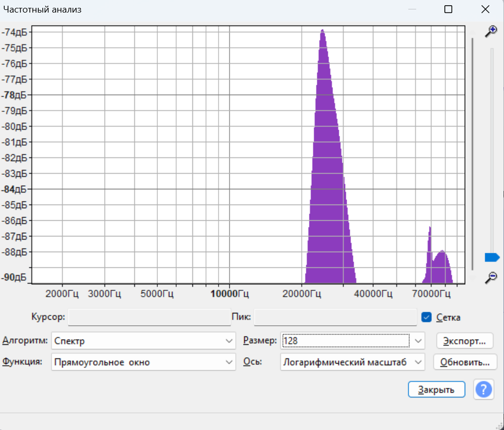Click the vertical scrollbar beside the spectrum plot
The height and width of the screenshot is (430, 504).
click(x=472, y=154)
